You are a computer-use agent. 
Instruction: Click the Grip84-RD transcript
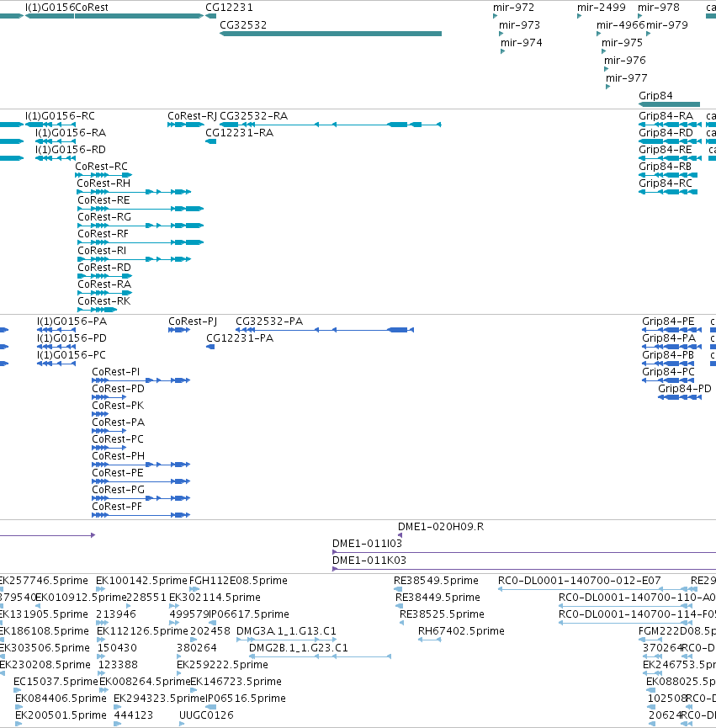[x=670, y=141]
